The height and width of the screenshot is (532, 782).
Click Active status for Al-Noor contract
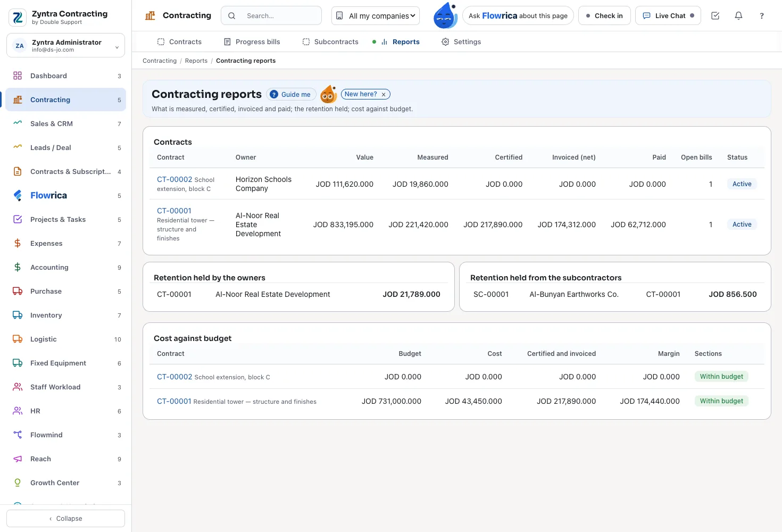tap(742, 225)
